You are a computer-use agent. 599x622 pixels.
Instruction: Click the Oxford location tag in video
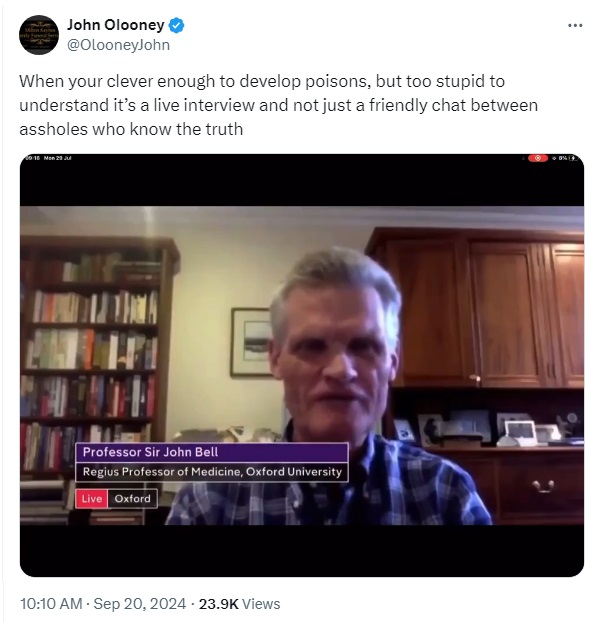tap(132, 499)
